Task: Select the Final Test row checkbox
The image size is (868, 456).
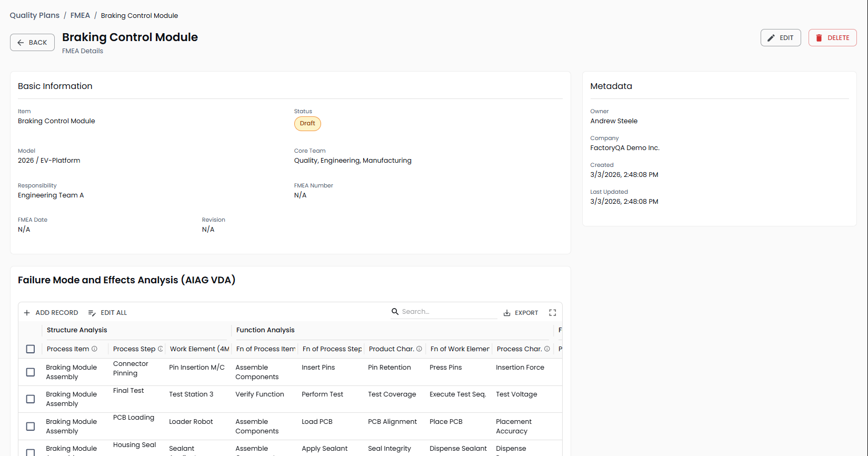Action: tap(31, 399)
